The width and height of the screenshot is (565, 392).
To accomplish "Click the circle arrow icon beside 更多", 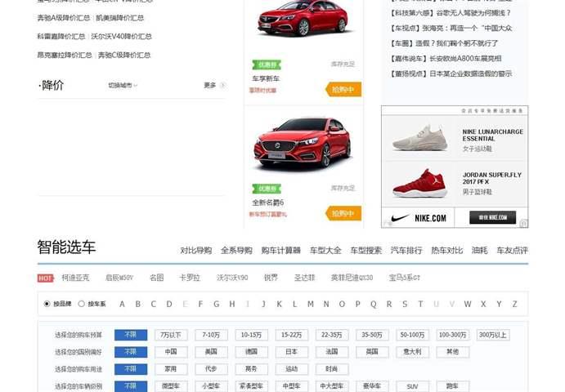I will pyautogui.click(x=222, y=85).
